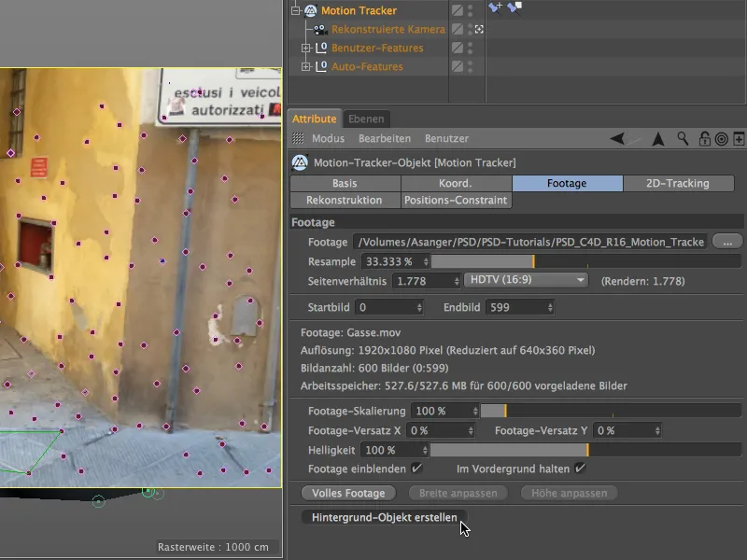
Task: Click the up arrow navigation icon
Action: click(658, 138)
